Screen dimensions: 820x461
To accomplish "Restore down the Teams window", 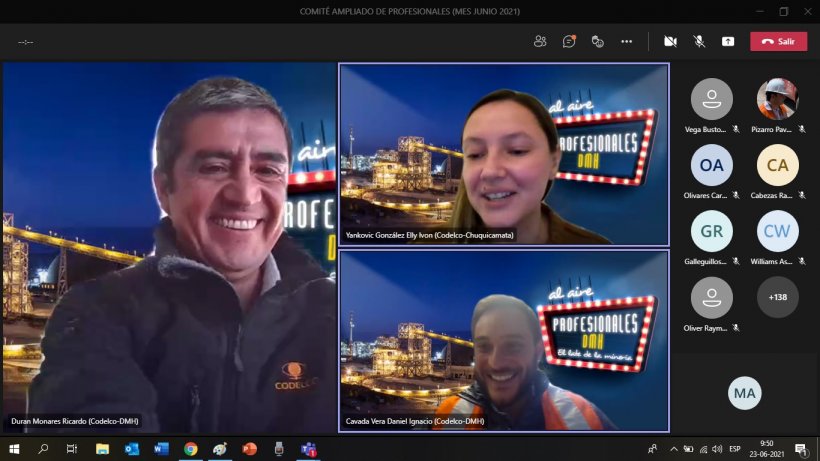I will coord(783,11).
